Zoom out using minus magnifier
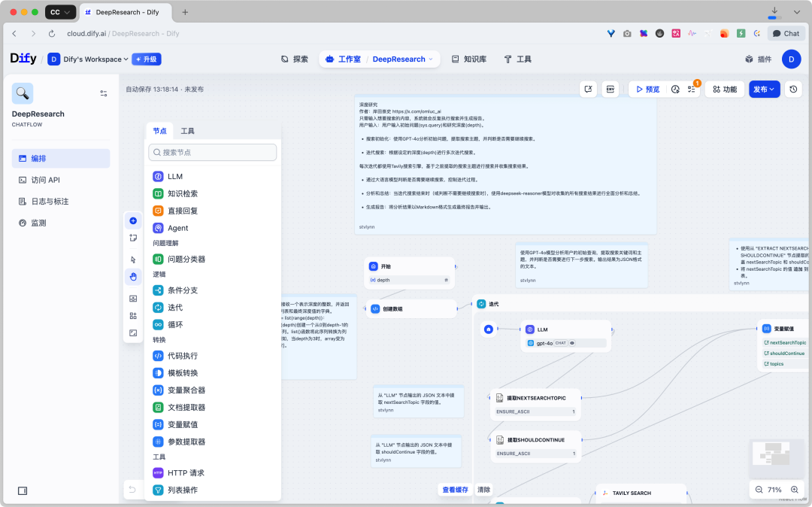This screenshot has height=507, width=812. [x=759, y=490]
